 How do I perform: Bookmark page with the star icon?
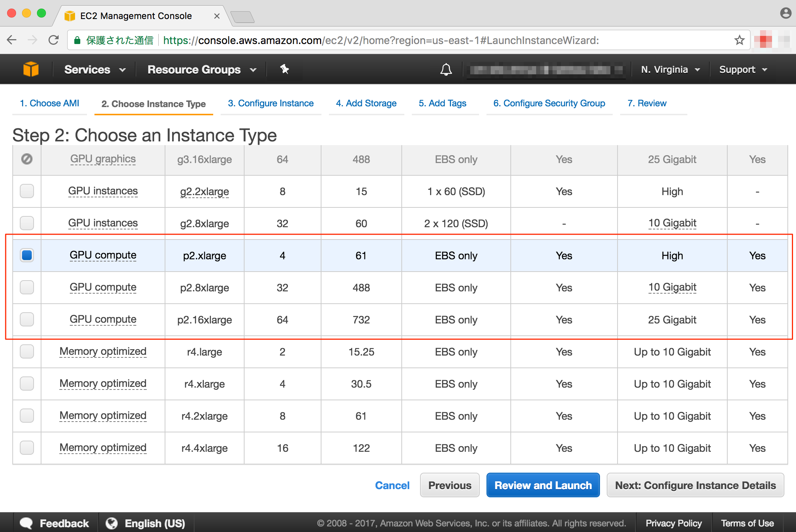click(x=739, y=40)
